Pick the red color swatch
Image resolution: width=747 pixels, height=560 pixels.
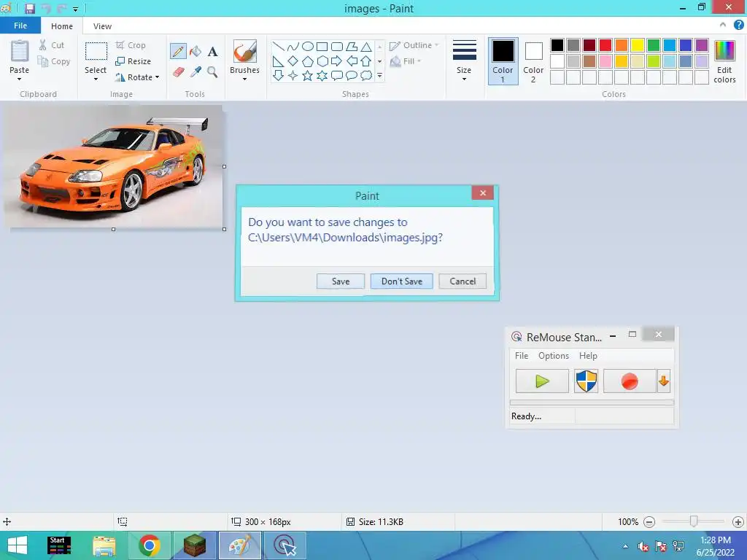coord(605,45)
